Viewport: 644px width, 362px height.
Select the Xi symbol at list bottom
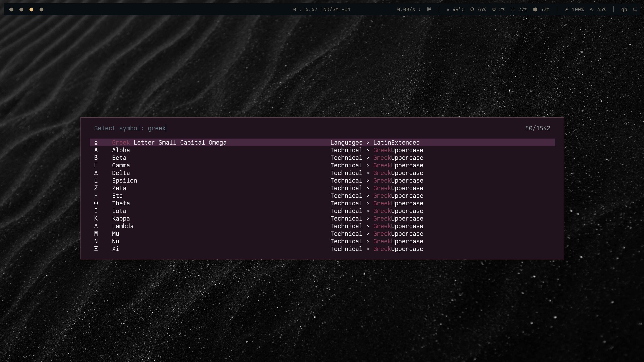tap(116, 249)
